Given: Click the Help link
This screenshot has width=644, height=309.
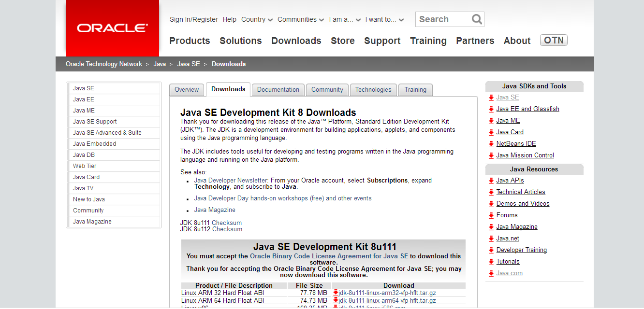Looking at the screenshot, I should tap(230, 20).
